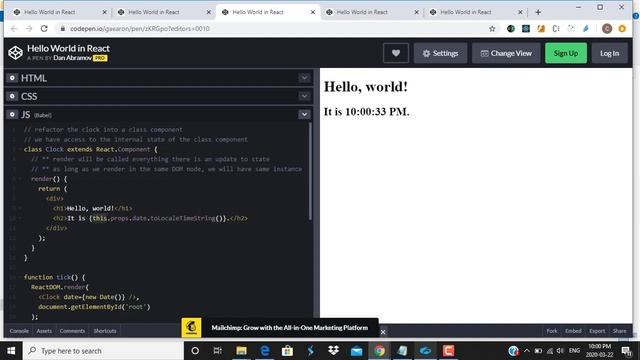Viewport: 640px width, 360px height.
Task: Launch Microsoft Edge from taskbar
Action: 264,351
